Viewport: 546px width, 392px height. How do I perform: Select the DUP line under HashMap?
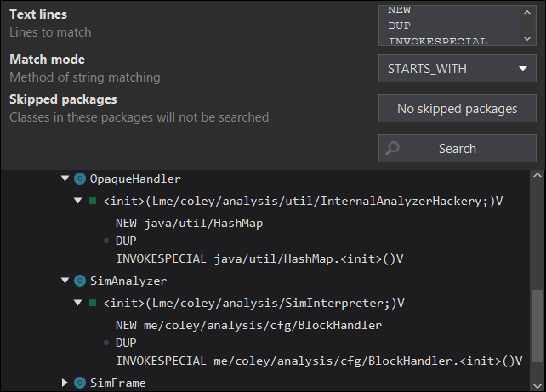coord(126,241)
